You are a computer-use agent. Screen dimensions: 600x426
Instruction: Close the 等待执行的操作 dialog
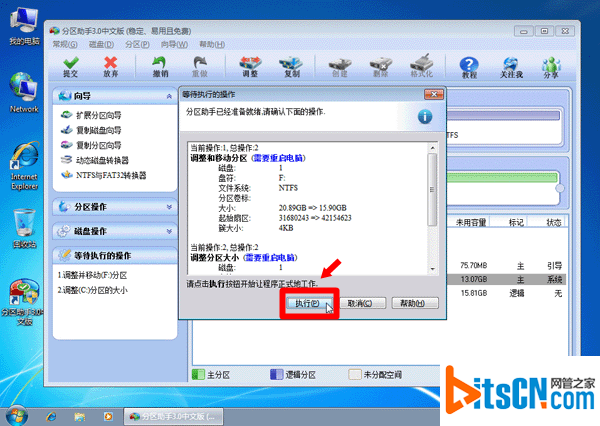[434, 94]
